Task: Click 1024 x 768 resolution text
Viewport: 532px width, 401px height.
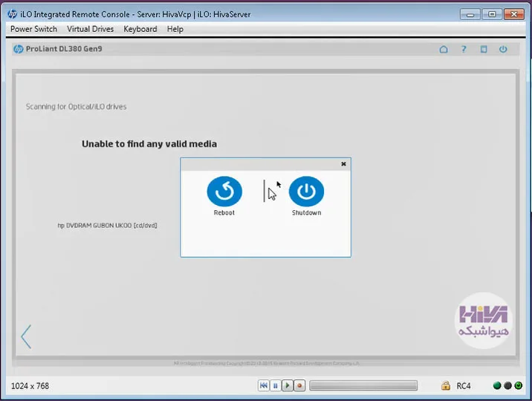Action: pos(30,386)
